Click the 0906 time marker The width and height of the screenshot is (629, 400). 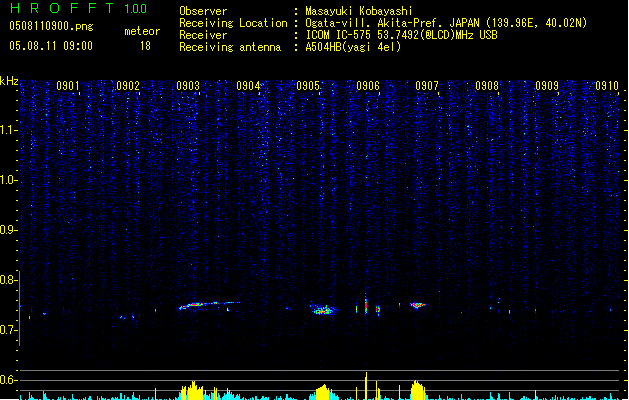[368, 86]
